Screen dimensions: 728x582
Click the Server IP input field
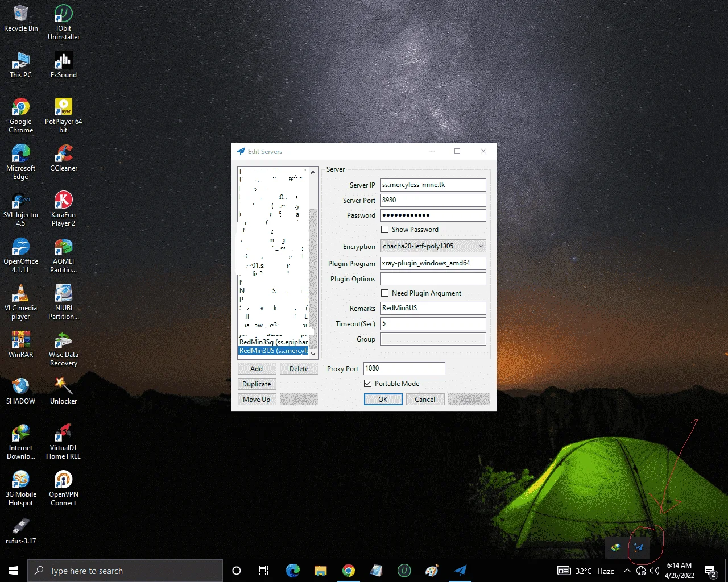(x=433, y=185)
